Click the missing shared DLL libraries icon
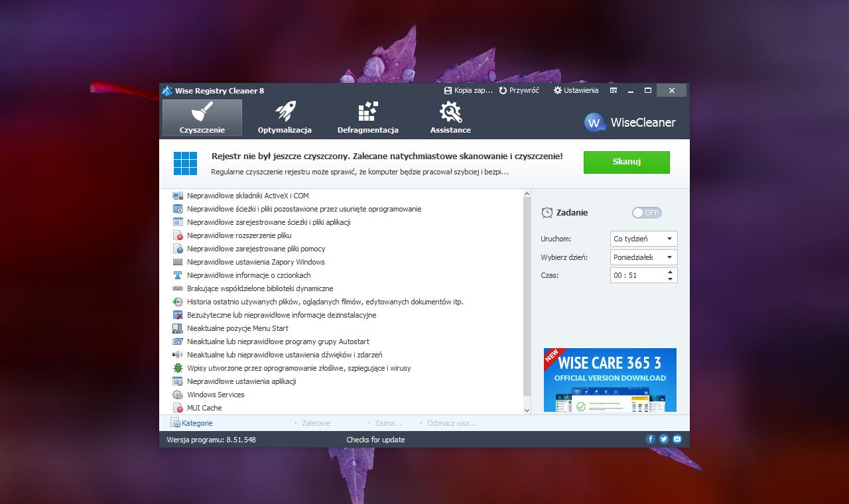 click(x=177, y=288)
